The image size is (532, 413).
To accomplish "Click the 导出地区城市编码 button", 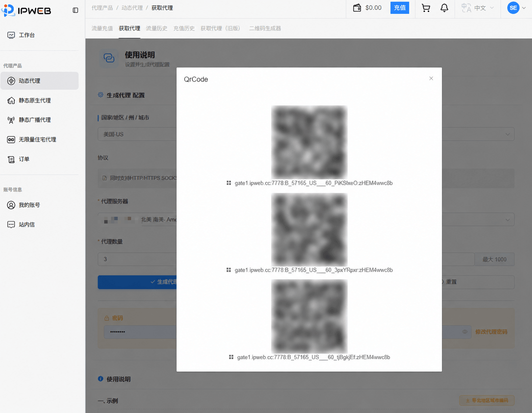I will pyautogui.click(x=487, y=400).
